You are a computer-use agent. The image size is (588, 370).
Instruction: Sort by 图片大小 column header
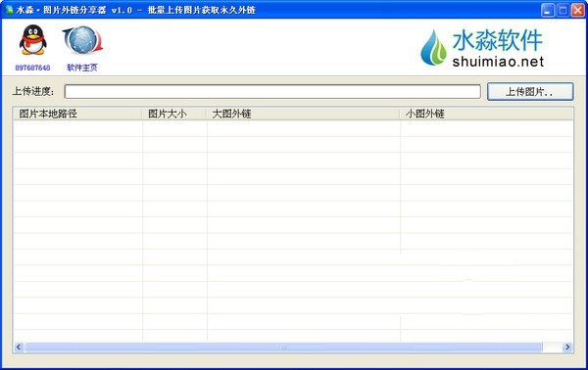(x=174, y=114)
